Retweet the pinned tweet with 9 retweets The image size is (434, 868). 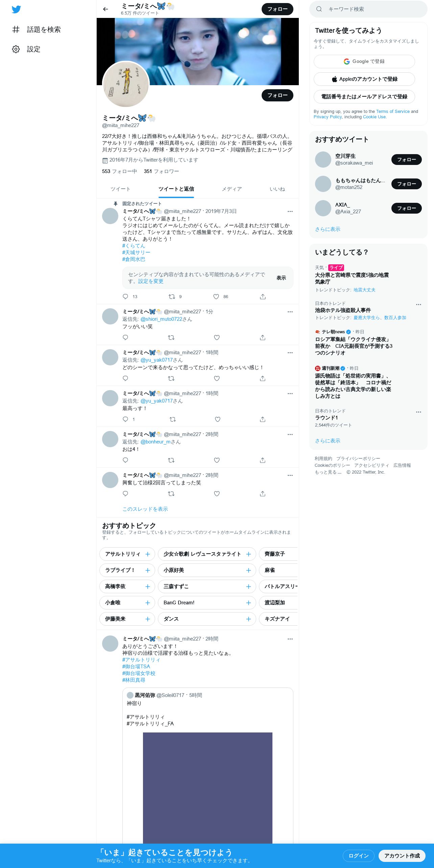coord(172,296)
